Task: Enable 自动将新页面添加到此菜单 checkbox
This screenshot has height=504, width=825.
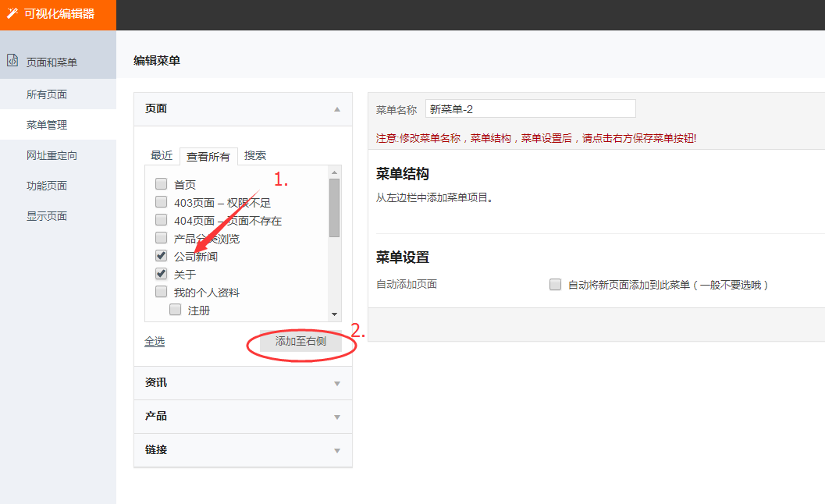Action: (555, 285)
